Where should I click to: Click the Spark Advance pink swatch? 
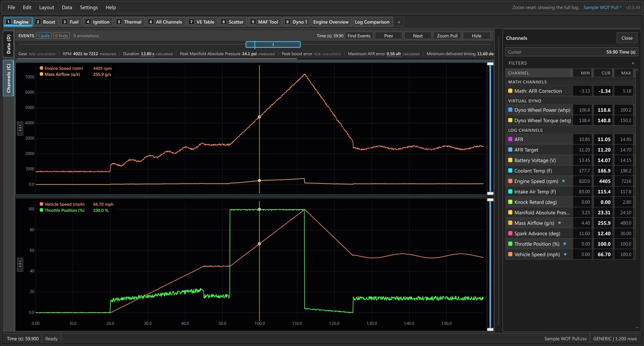[510, 233]
